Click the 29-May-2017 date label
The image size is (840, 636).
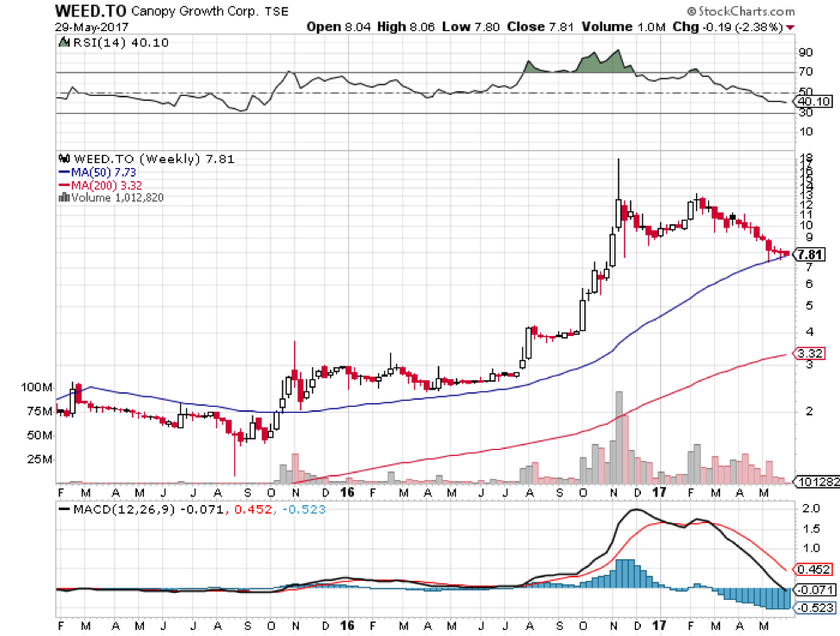[x=91, y=27]
